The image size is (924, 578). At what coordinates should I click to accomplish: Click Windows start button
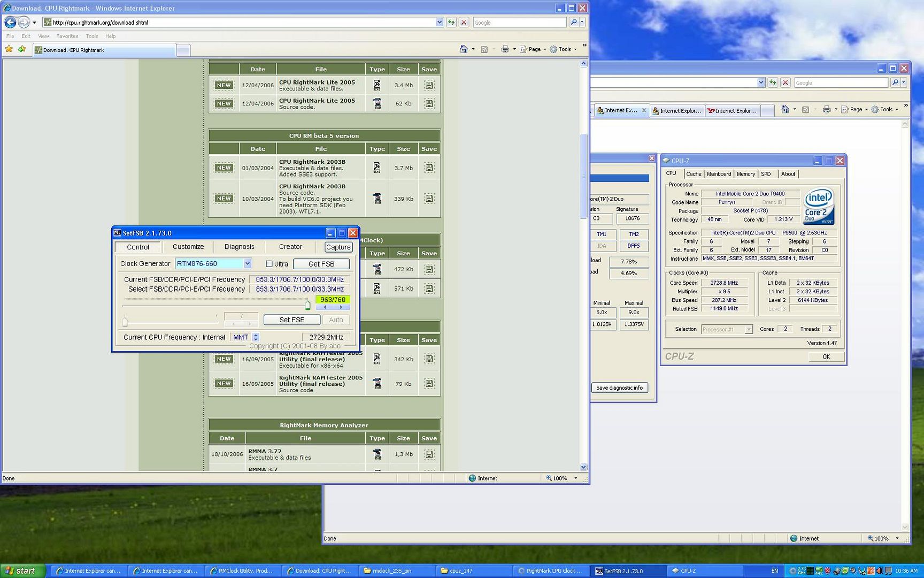(23, 571)
